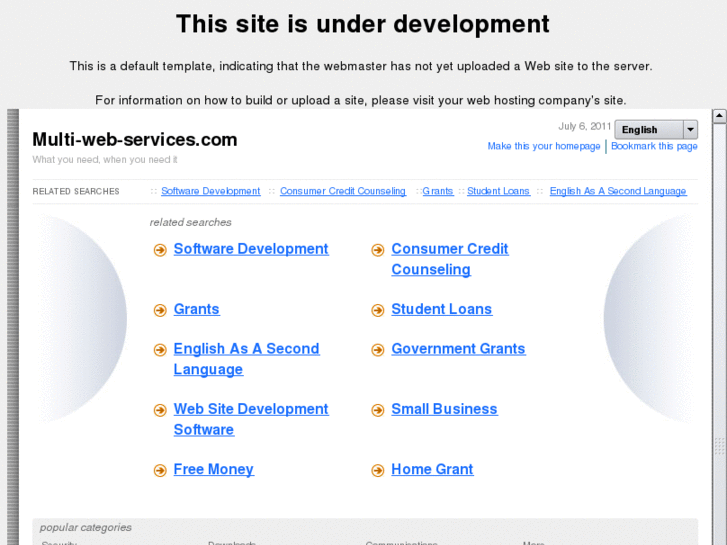
Task: Open Student Loans in top related searches bar
Action: click(498, 191)
